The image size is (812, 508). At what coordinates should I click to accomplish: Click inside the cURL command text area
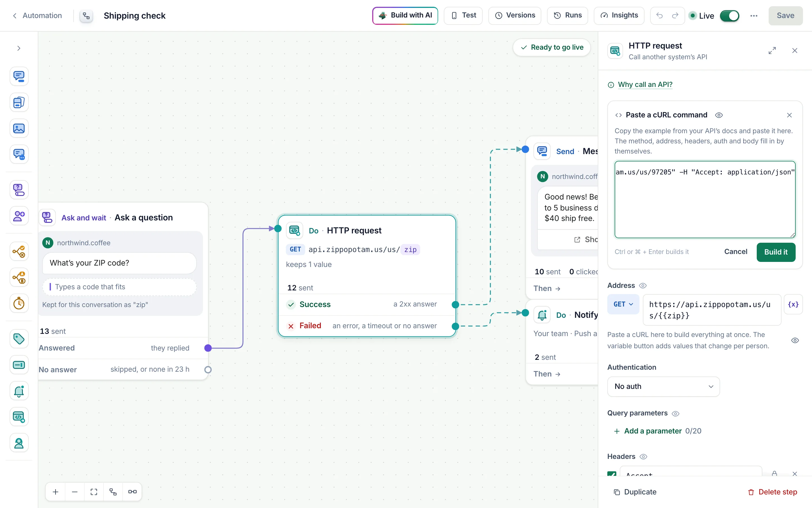pos(705,200)
